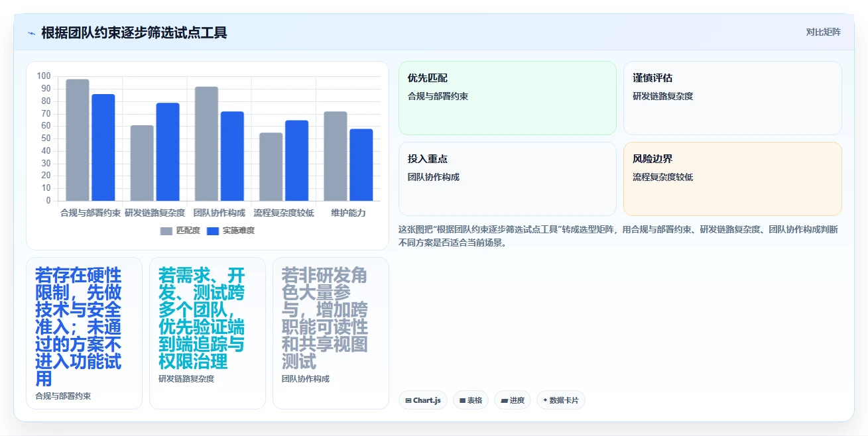Click the gray bar for 流程复杂度较低
Viewport: 868px width, 436px height.
pos(271,166)
